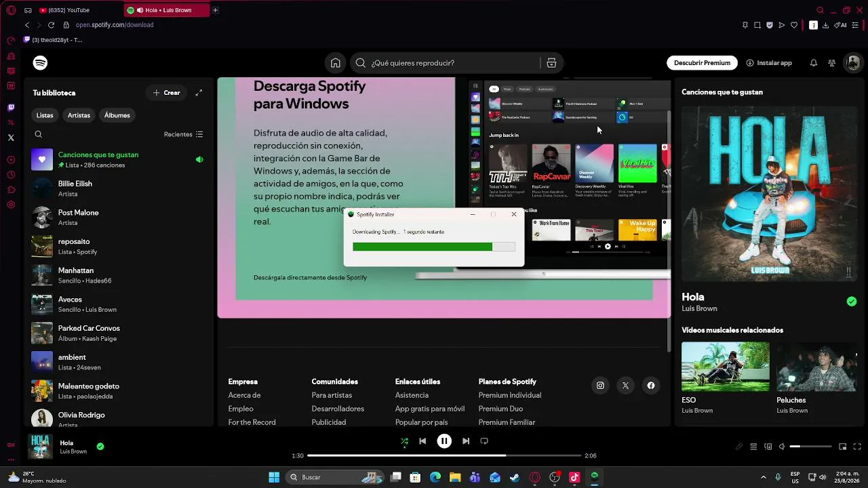
Task: Open the Premium Individual footer link
Action: tap(510, 395)
